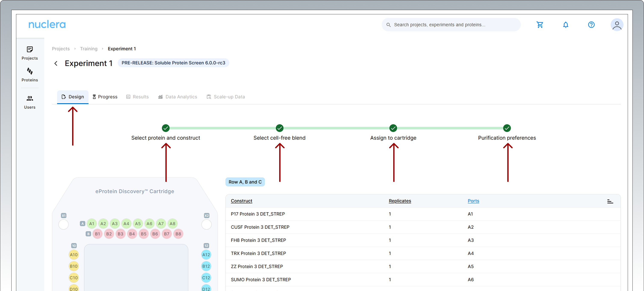Image resolution: width=644 pixels, height=291 pixels.
Task: Select the ZZ Protein 3 DET_STREP row
Action: [x=423, y=266]
